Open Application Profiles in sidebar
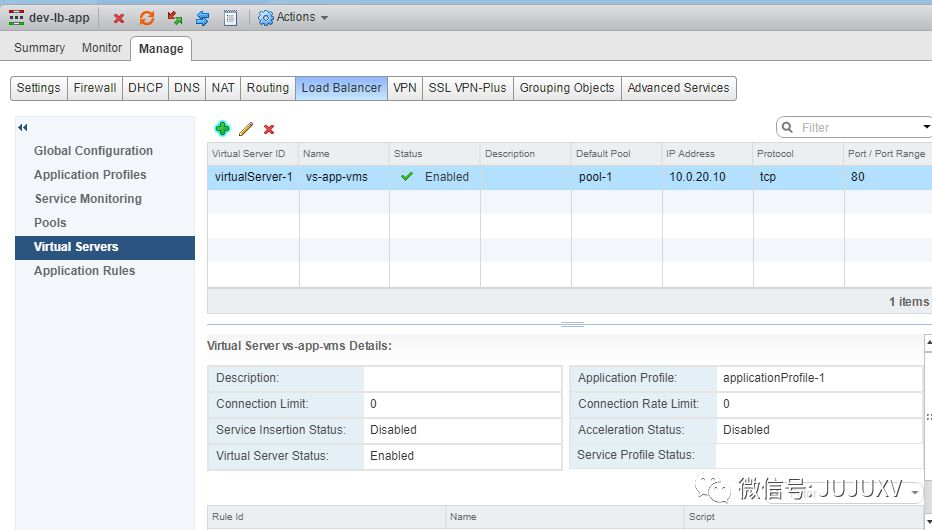 tap(90, 175)
